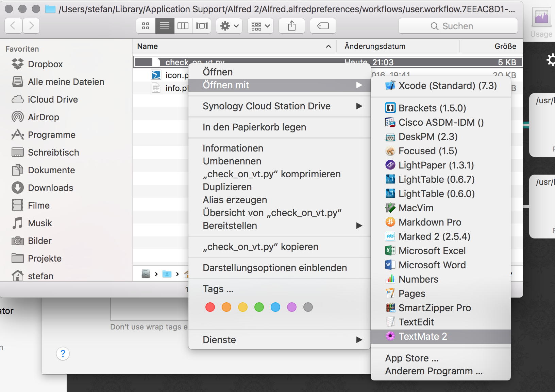
Task: Open file with MacVim
Action: [441, 208]
